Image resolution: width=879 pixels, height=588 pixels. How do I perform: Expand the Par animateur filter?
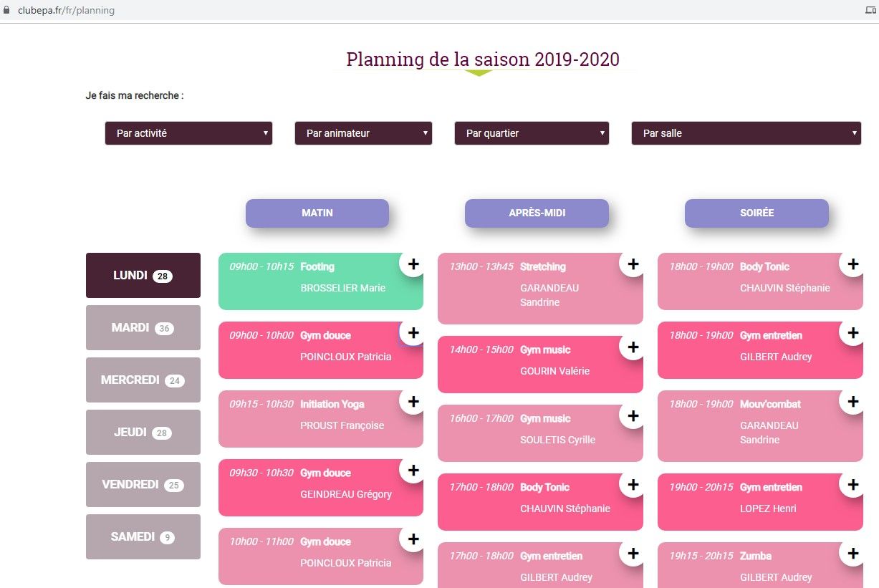point(363,133)
